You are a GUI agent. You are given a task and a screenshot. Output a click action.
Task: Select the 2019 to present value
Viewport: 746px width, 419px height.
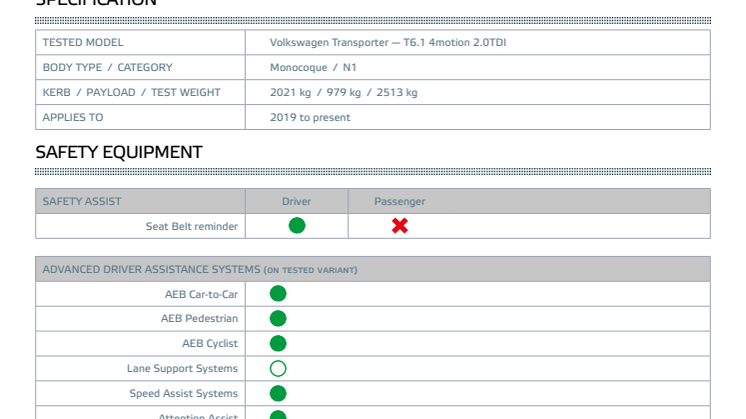(x=310, y=117)
